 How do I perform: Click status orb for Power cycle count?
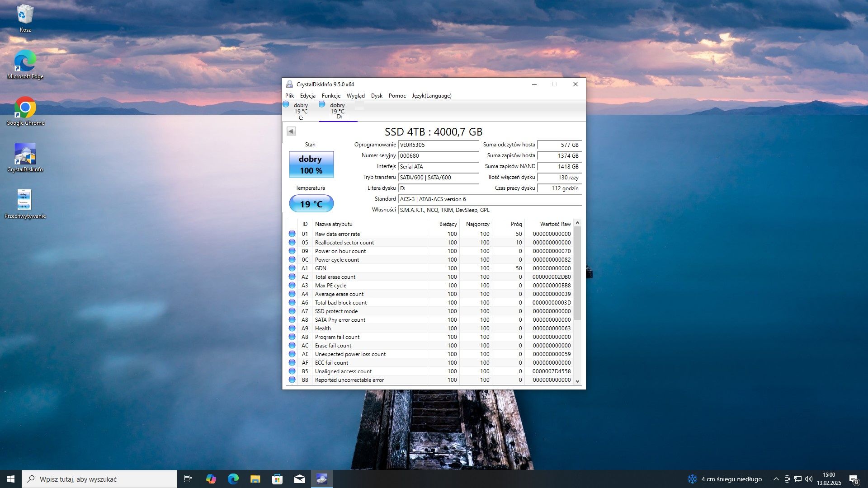tap(292, 259)
